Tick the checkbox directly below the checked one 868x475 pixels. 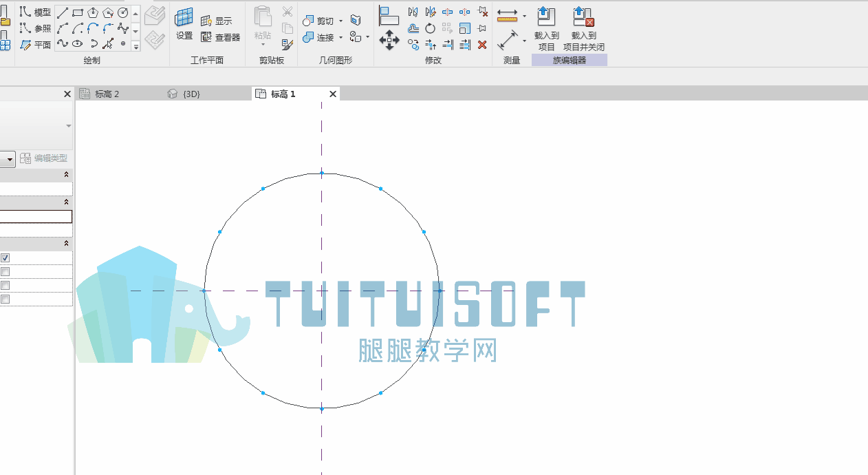tap(5, 272)
